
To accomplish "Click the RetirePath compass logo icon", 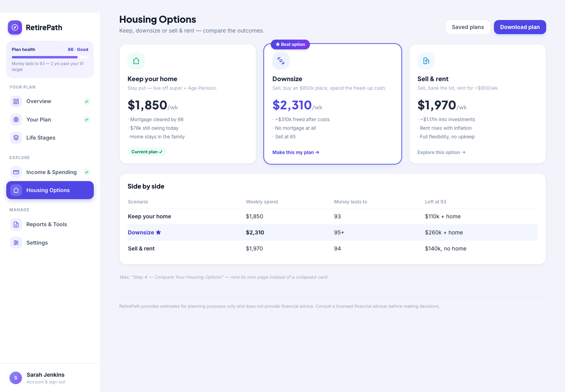I will [15, 27].
